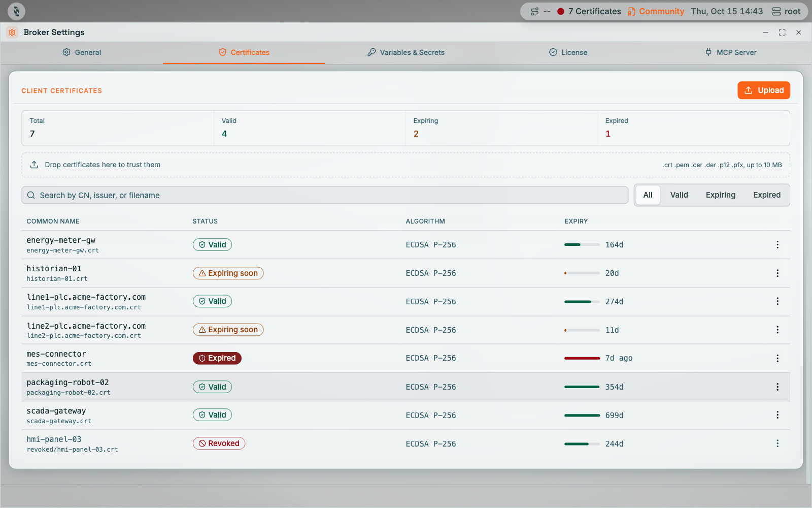Click the Expiring soon badge for historian-01
Viewport: 812px width, 508px height.
(228, 273)
